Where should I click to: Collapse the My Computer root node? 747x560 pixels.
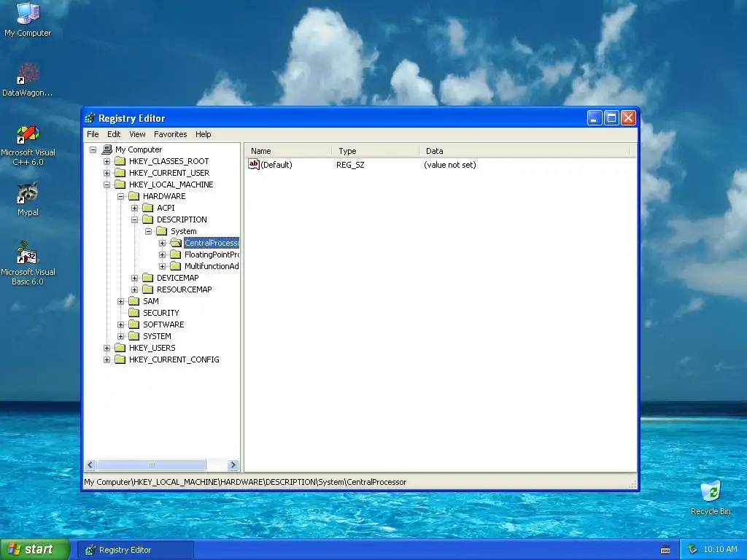tap(93, 149)
